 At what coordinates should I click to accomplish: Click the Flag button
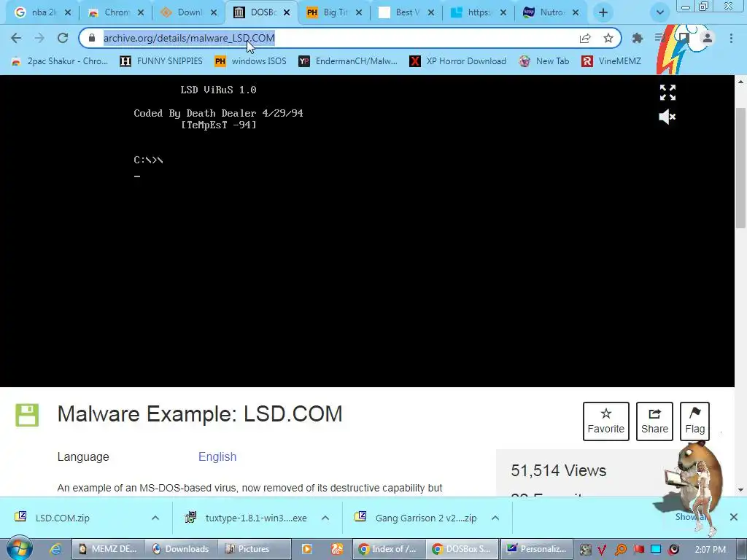click(x=694, y=421)
